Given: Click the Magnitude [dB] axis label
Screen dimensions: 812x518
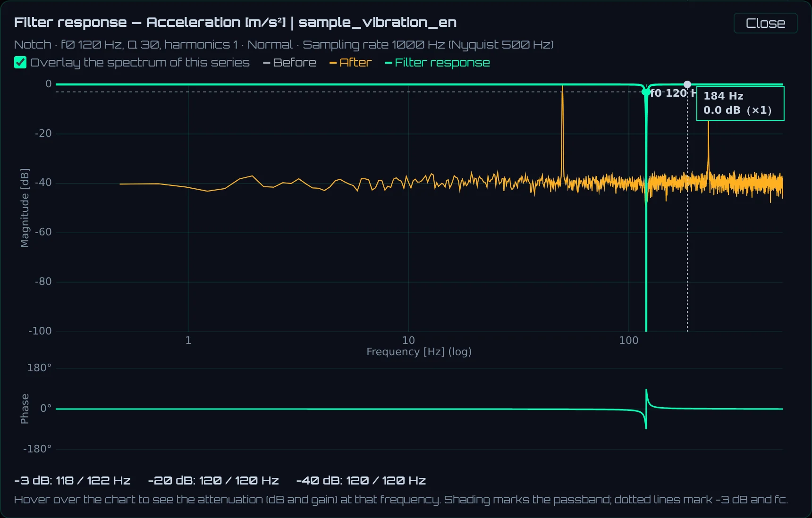Looking at the screenshot, I should point(25,208).
